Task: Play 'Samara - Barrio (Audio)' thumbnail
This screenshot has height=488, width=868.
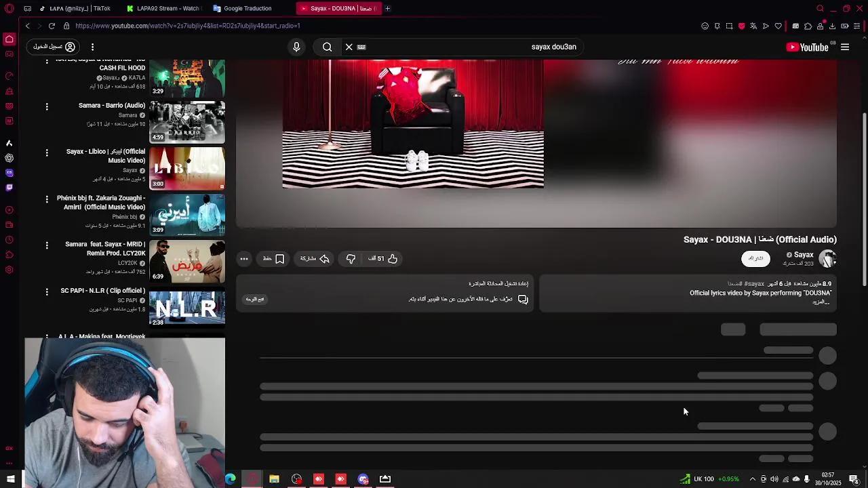Action: (186, 121)
